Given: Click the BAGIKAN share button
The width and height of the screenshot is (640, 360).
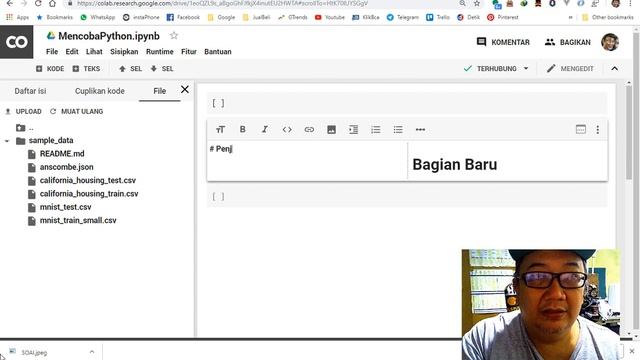Looking at the screenshot, I should (568, 42).
